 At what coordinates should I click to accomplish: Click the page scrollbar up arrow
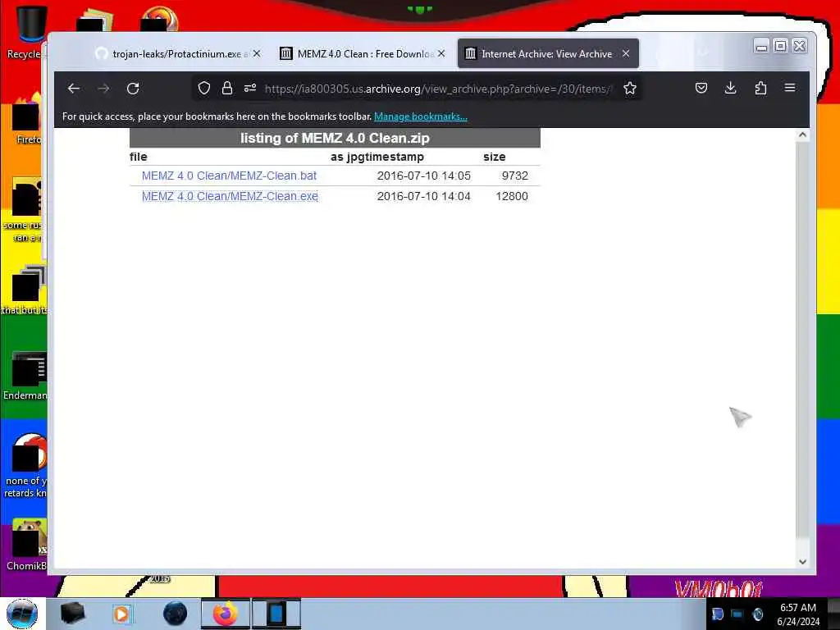pos(802,135)
